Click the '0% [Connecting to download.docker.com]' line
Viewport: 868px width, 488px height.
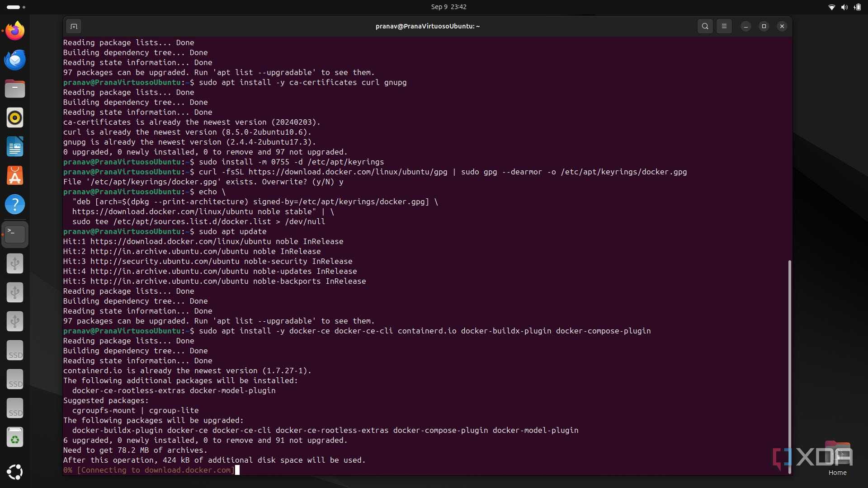149,470
